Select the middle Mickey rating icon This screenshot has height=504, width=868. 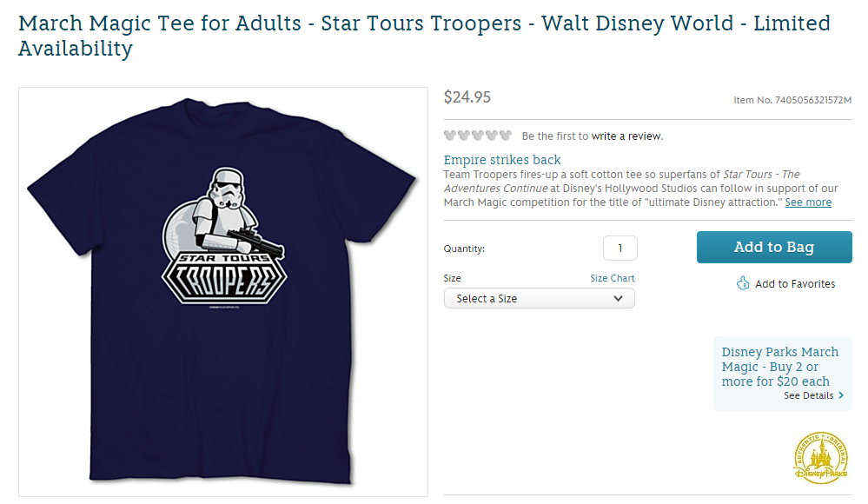click(x=477, y=136)
